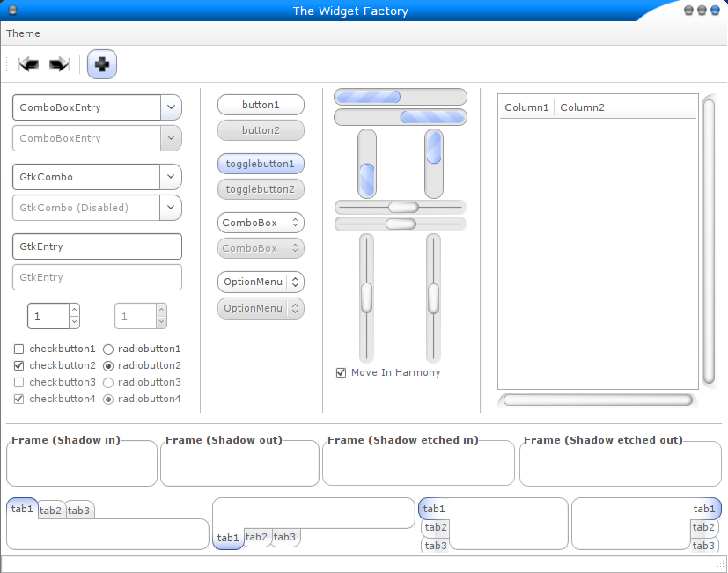The height and width of the screenshot is (573, 728).
Task: Click the disabled radiobutton3
Action: coord(107,383)
